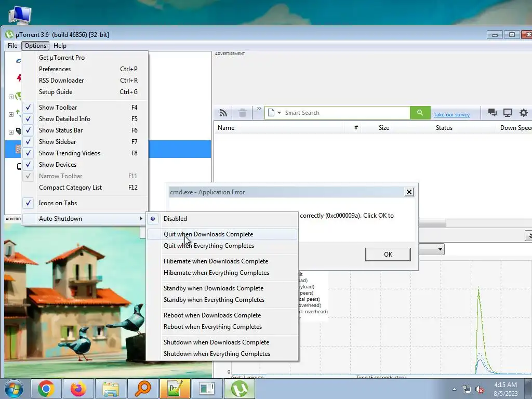Select Reboot when Downloads Complete
532x399 pixels.
coord(222,315)
